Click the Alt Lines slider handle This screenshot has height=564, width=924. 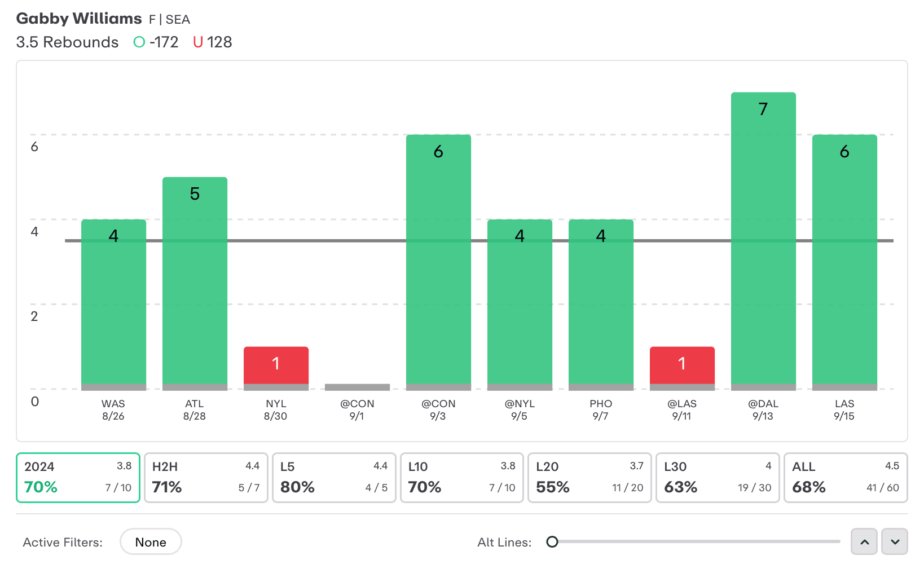tap(552, 542)
